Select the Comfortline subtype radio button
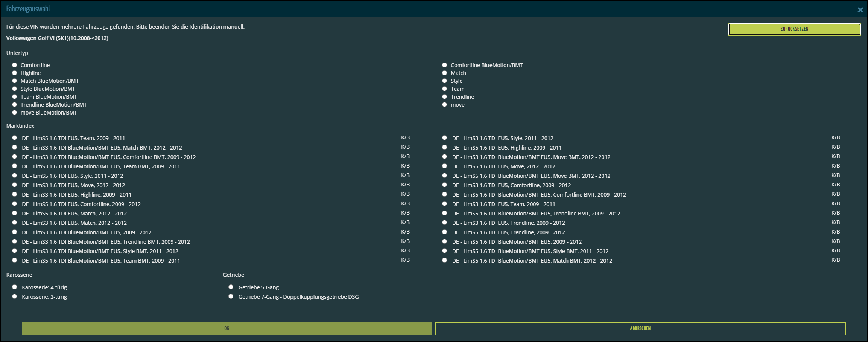The image size is (868, 342). [x=15, y=65]
